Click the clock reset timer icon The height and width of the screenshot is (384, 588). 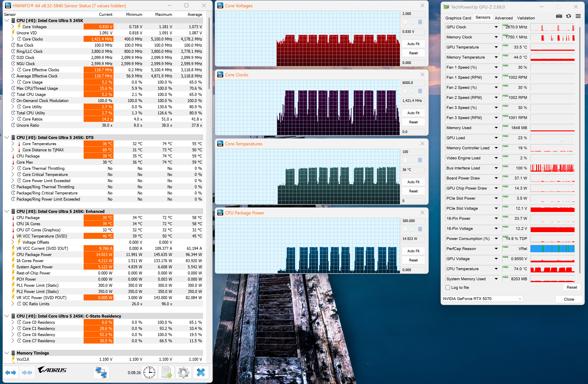(149, 372)
